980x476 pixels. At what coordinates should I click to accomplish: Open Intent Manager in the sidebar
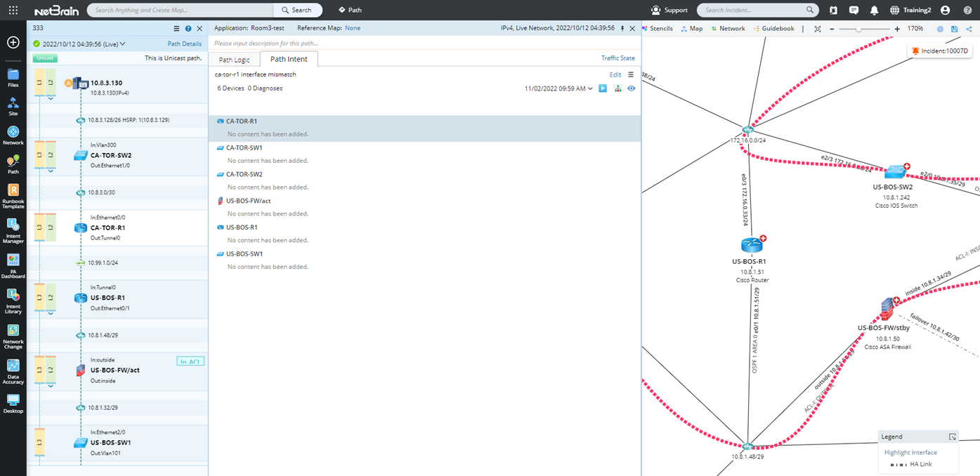tap(13, 231)
